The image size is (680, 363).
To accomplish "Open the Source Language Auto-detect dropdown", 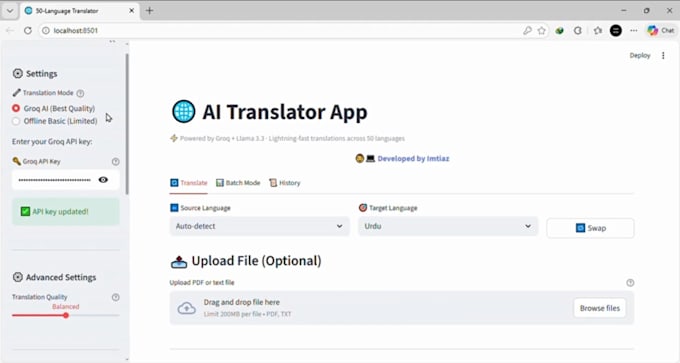I will 259,226.
